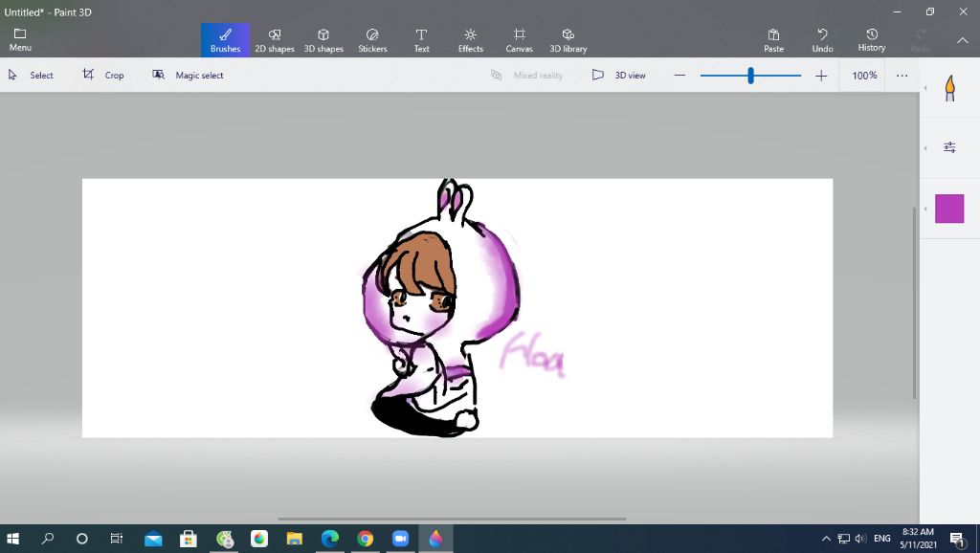Image resolution: width=980 pixels, height=553 pixels.
Task: Open the purple current color swatch
Action: coord(949,209)
